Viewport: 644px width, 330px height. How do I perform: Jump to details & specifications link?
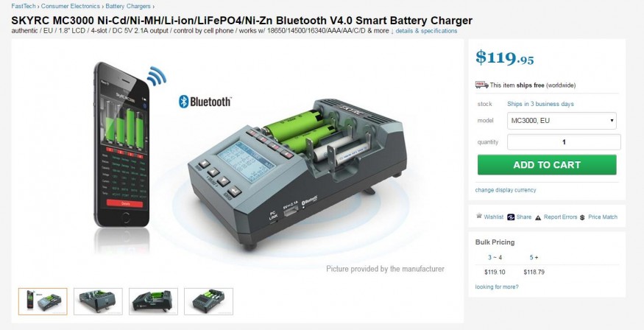point(426,31)
